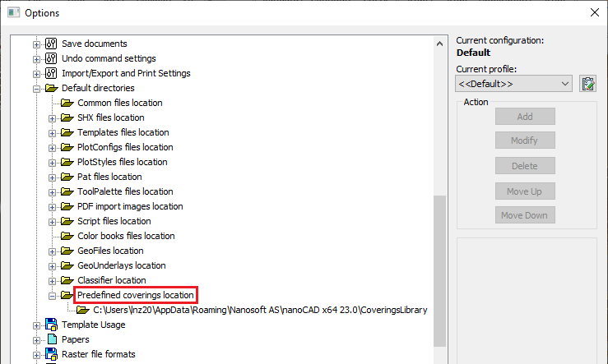
Task: Click the Default directories folder icon
Action: tap(51, 88)
